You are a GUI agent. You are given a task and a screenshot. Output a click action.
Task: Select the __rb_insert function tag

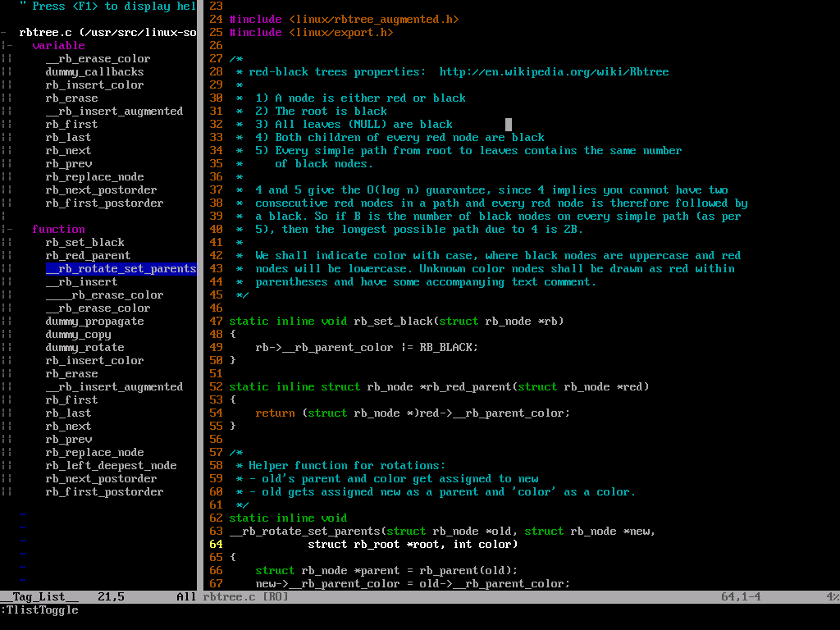coord(81,282)
